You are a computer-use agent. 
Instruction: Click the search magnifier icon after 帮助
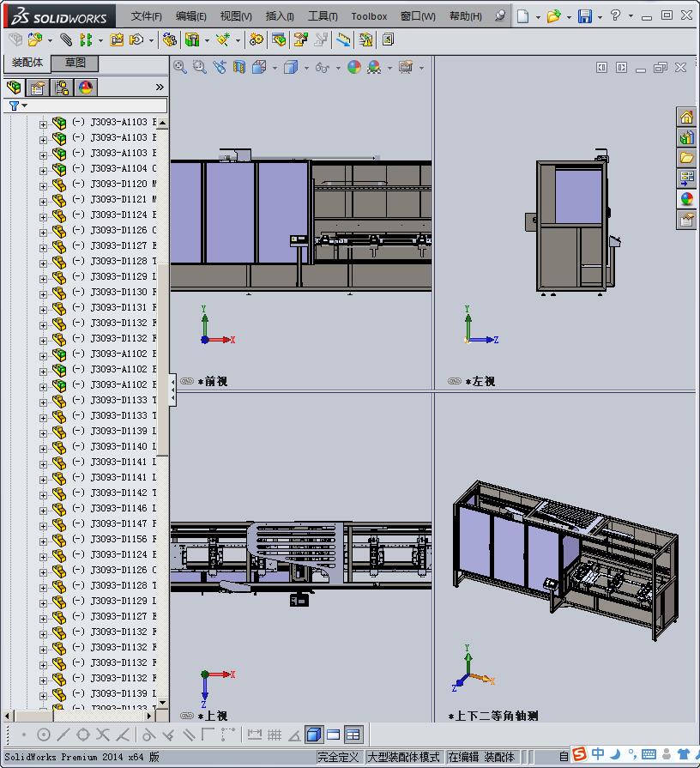point(500,16)
